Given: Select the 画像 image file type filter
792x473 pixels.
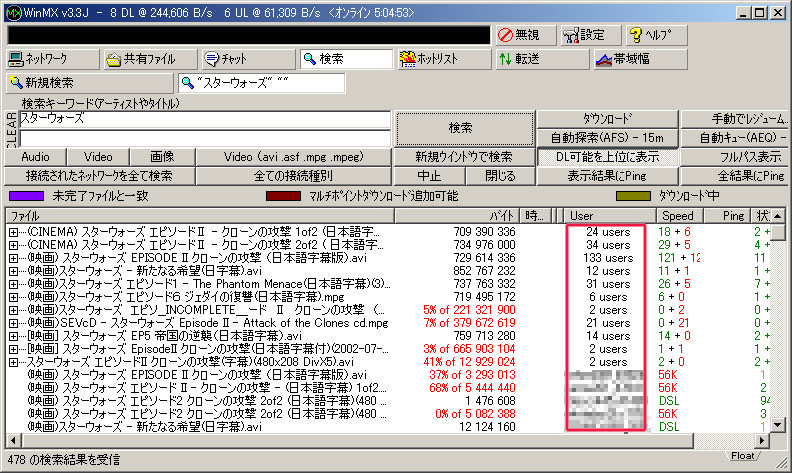Looking at the screenshot, I should pos(162,157).
